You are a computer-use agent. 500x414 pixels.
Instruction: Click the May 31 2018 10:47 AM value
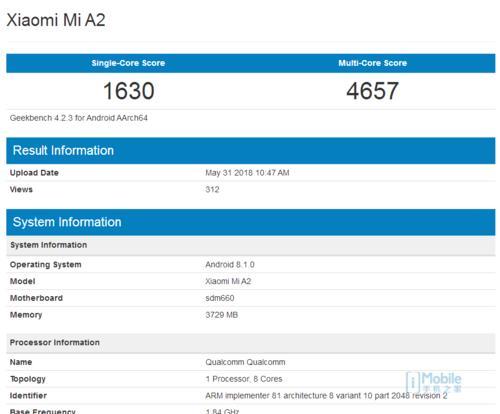point(247,173)
